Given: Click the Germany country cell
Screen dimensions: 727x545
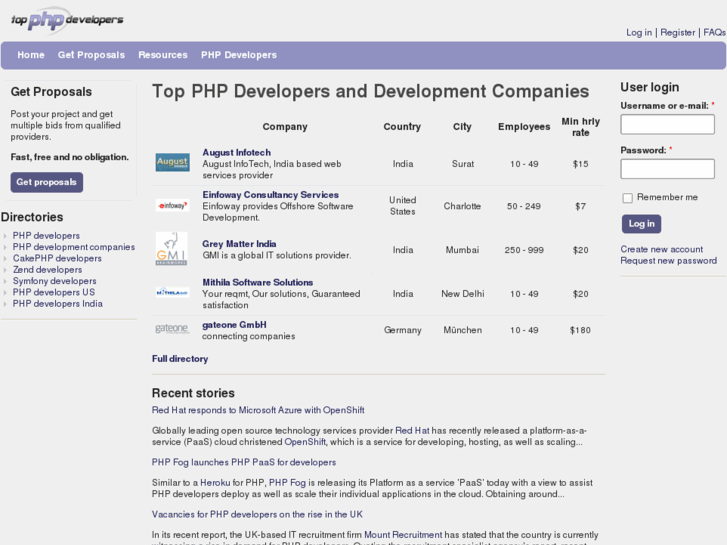Looking at the screenshot, I should pyautogui.click(x=402, y=330).
